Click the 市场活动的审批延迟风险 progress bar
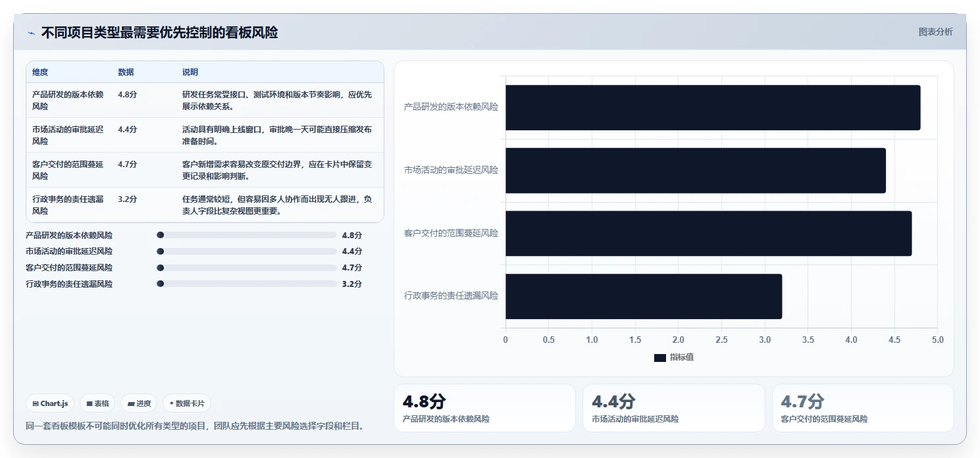The height and width of the screenshot is (458, 980). pos(247,251)
